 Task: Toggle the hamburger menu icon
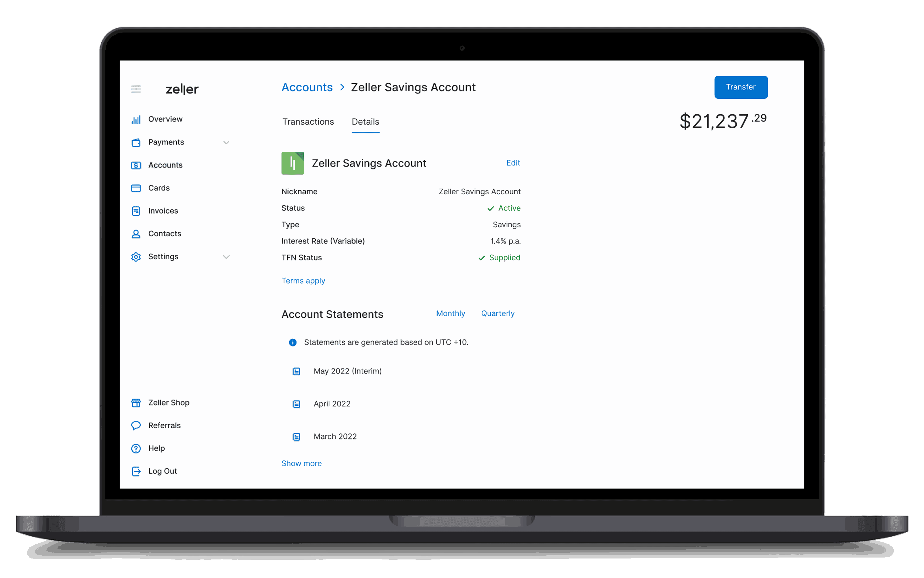click(136, 89)
